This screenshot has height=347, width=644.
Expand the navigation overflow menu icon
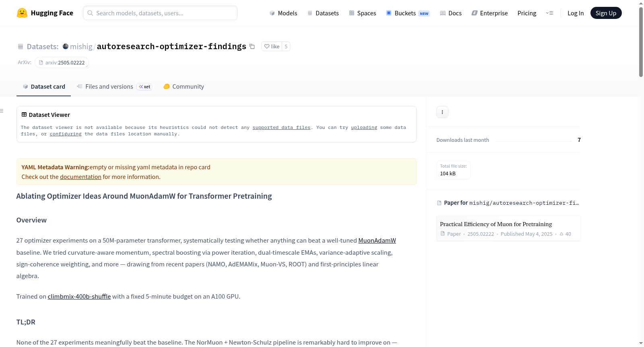549,13
